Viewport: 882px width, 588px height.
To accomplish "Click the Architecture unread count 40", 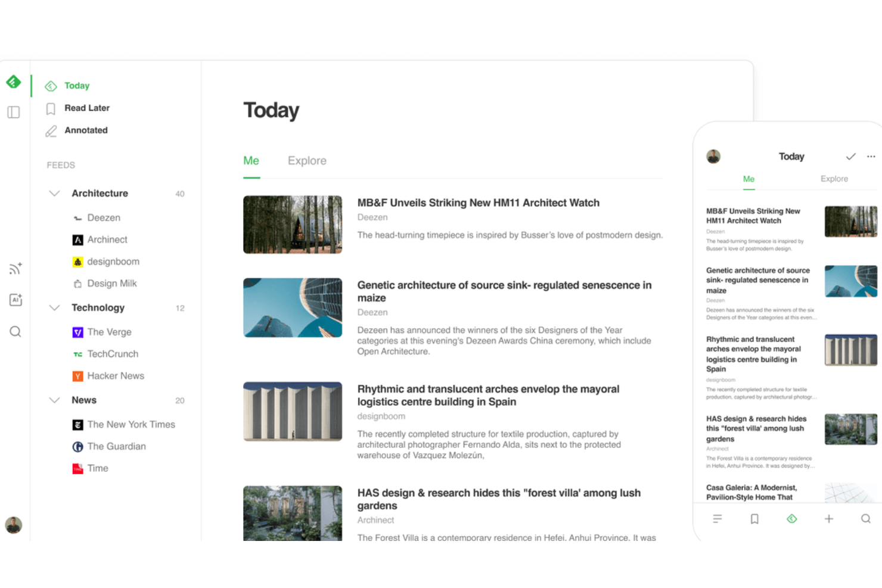I will pos(180,194).
